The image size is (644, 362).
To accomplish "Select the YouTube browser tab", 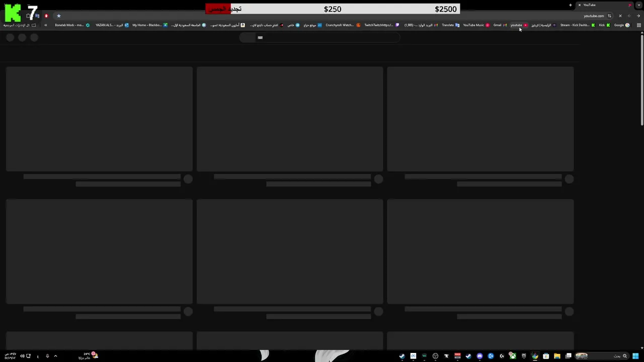I will coord(605,5).
